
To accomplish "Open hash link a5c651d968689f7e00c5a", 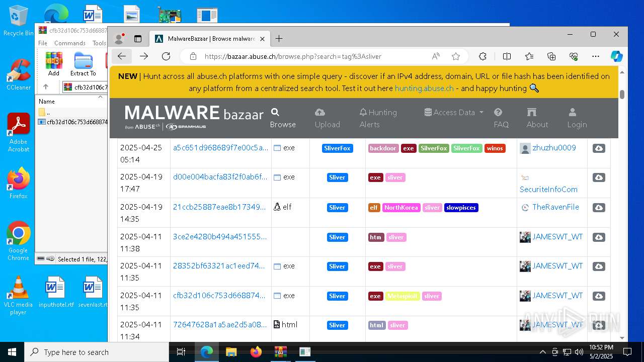I will [220, 148].
